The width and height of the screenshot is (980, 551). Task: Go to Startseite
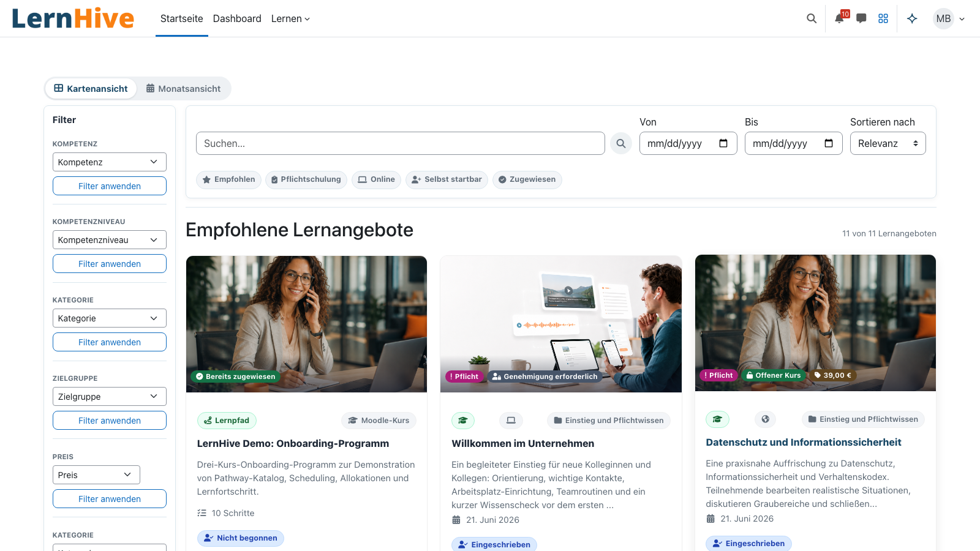click(x=182, y=18)
